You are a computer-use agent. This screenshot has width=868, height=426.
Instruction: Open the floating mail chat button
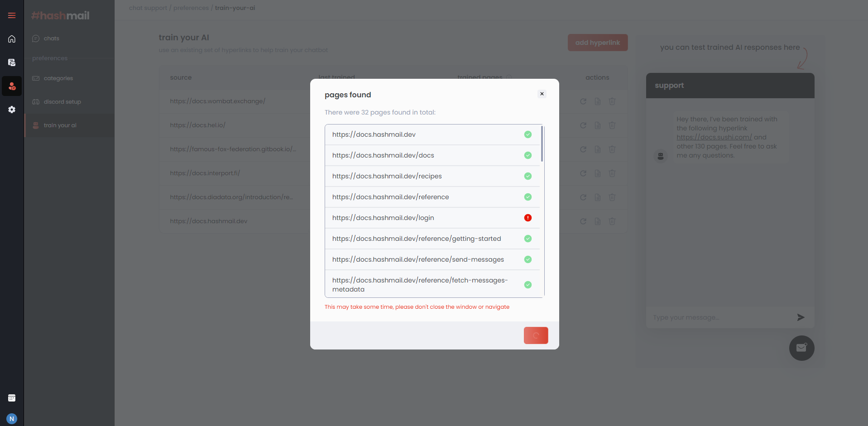click(802, 348)
